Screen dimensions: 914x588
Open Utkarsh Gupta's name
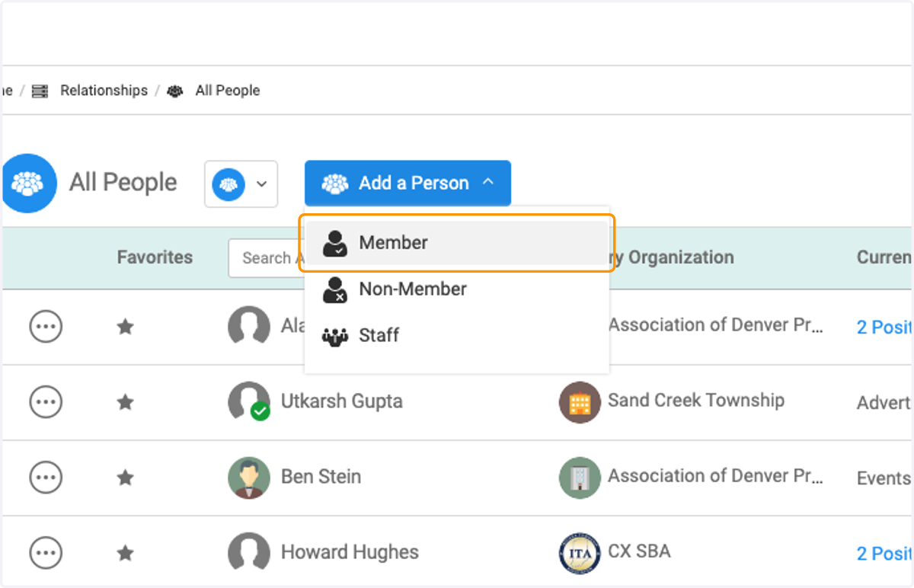pos(342,401)
